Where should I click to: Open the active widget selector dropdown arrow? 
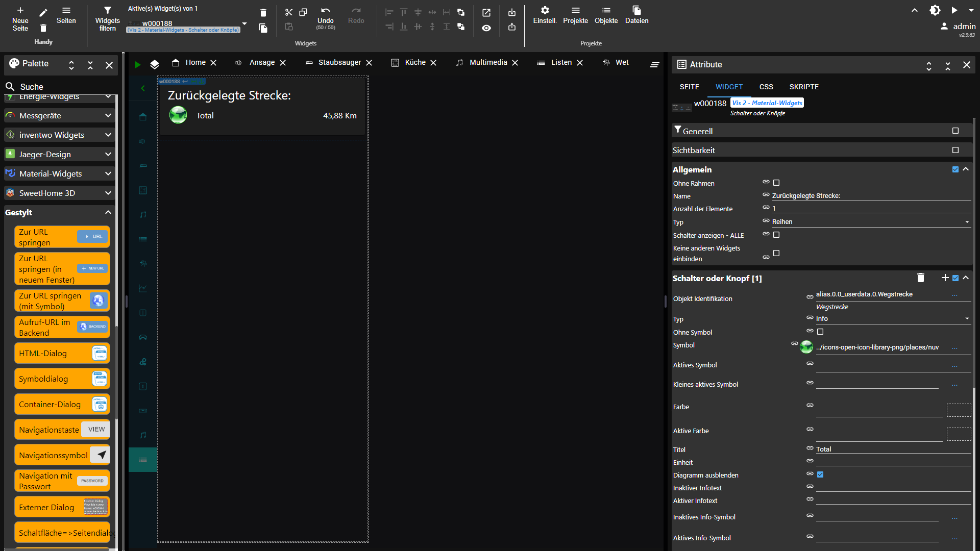tap(244, 23)
